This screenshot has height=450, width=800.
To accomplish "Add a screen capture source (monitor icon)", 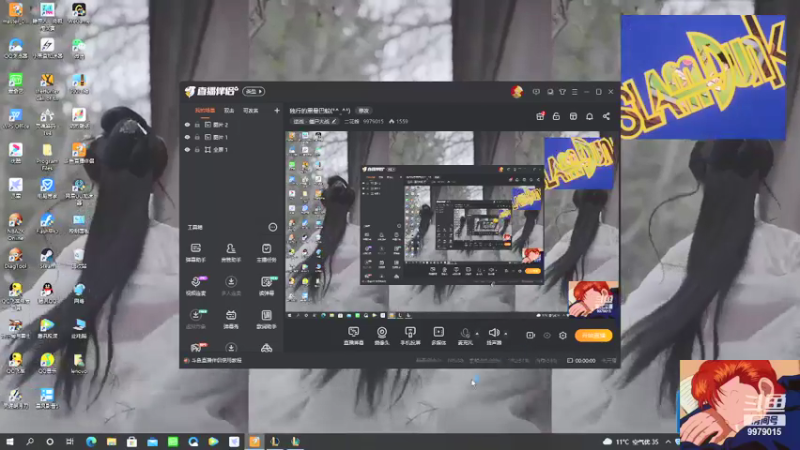I will point(353,336).
